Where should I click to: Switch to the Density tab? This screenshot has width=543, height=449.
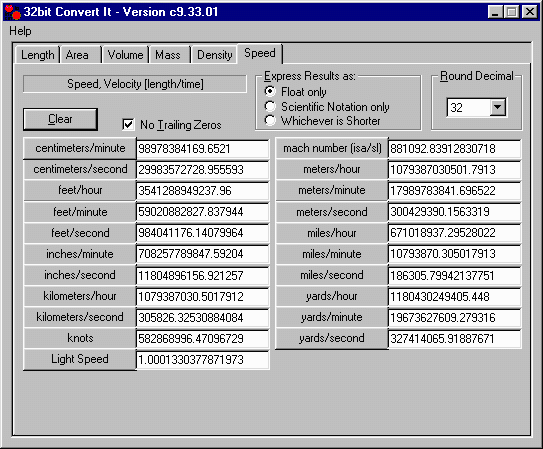[x=214, y=55]
